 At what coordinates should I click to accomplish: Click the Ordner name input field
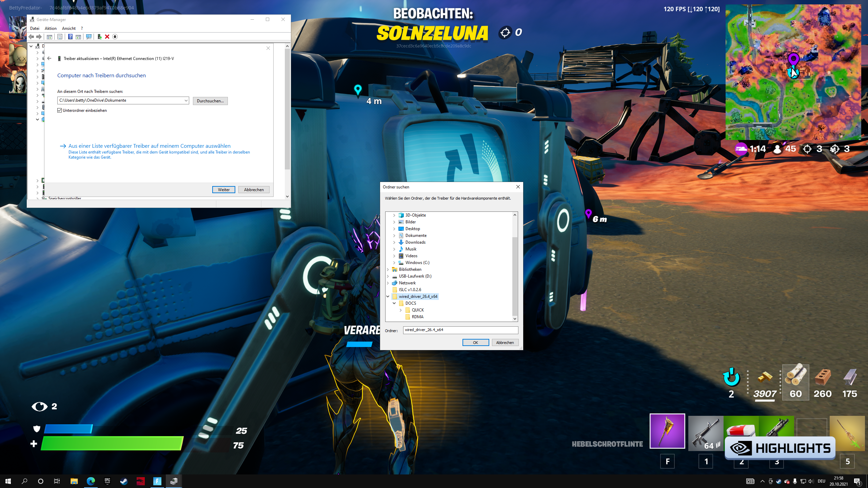coord(460,330)
